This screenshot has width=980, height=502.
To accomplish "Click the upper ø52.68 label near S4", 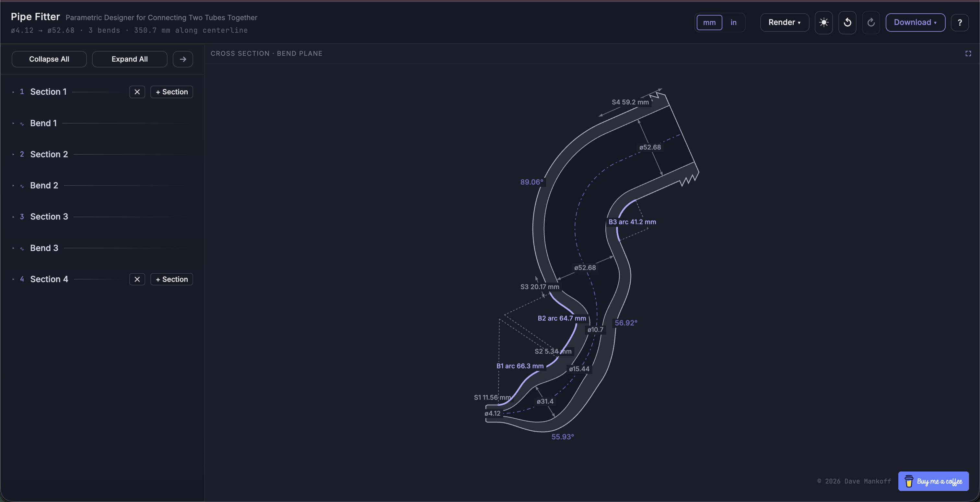I will pyautogui.click(x=650, y=147).
